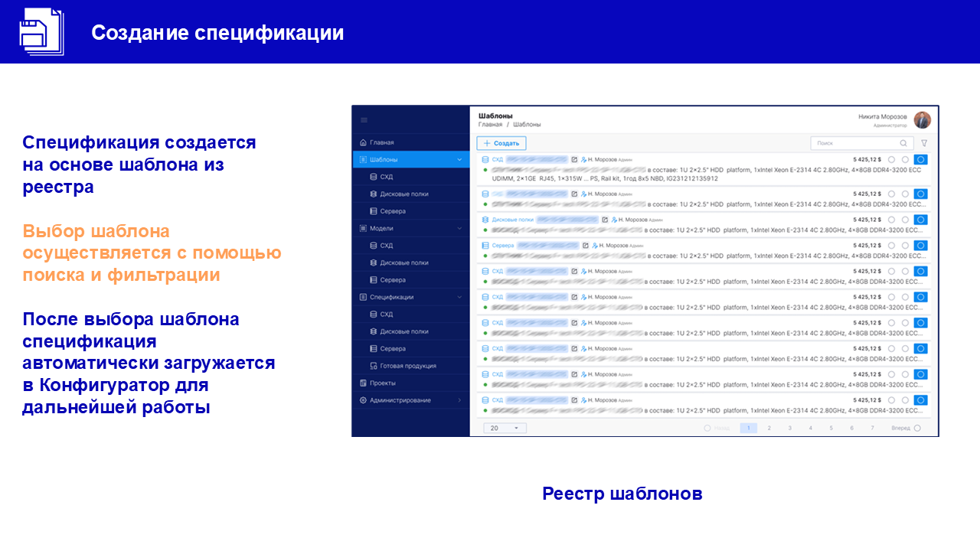Click the Назад pagination label
The image size is (980, 551).
(721, 428)
